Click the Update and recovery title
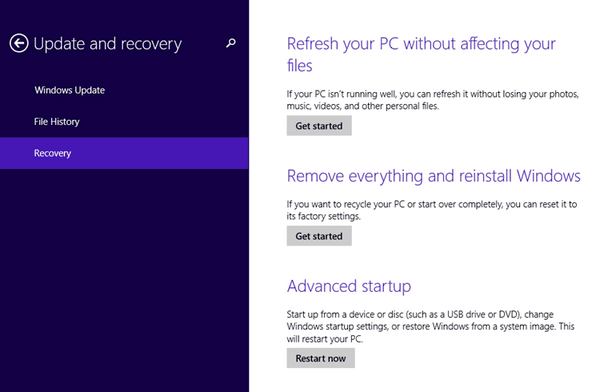This screenshot has width=600, height=392. [108, 44]
